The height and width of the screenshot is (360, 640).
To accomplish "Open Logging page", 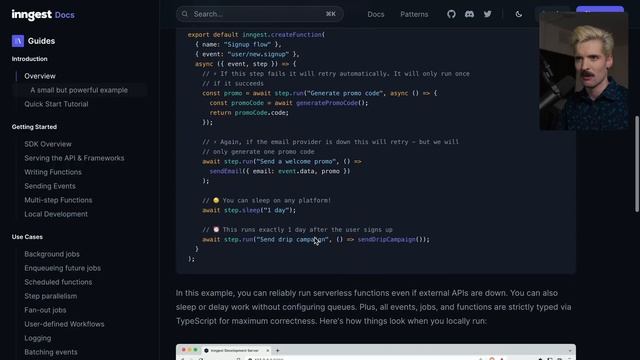I will coord(38,338).
